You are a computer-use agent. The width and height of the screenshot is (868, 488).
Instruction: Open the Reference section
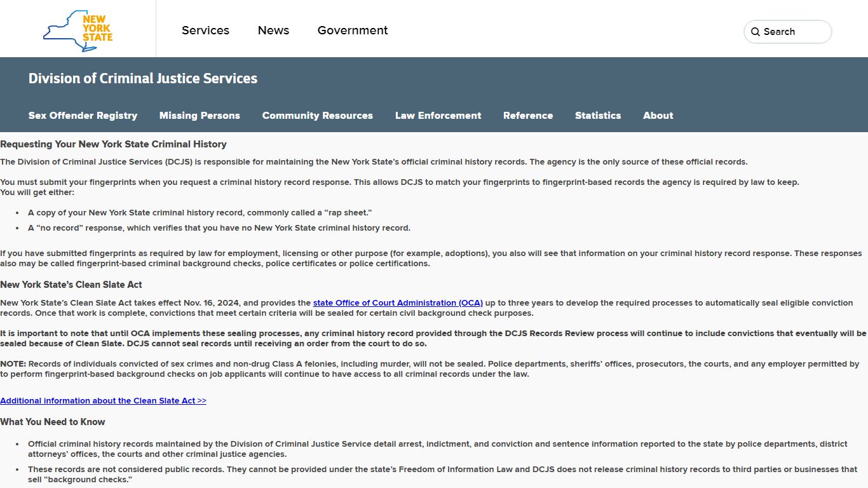point(528,116)
